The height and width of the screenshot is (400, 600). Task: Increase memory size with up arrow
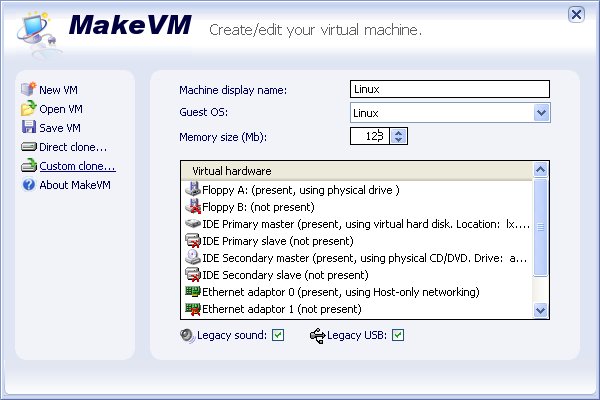tap(398, 132)
